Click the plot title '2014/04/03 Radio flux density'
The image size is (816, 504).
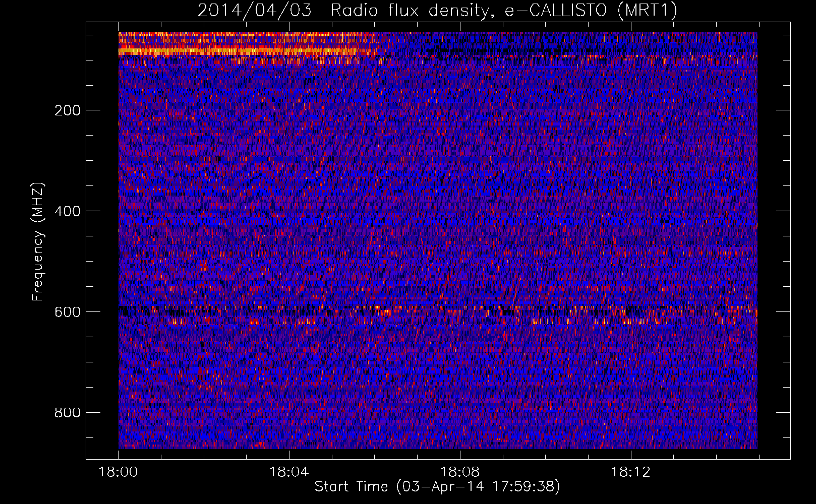click(x=437, y=10)
